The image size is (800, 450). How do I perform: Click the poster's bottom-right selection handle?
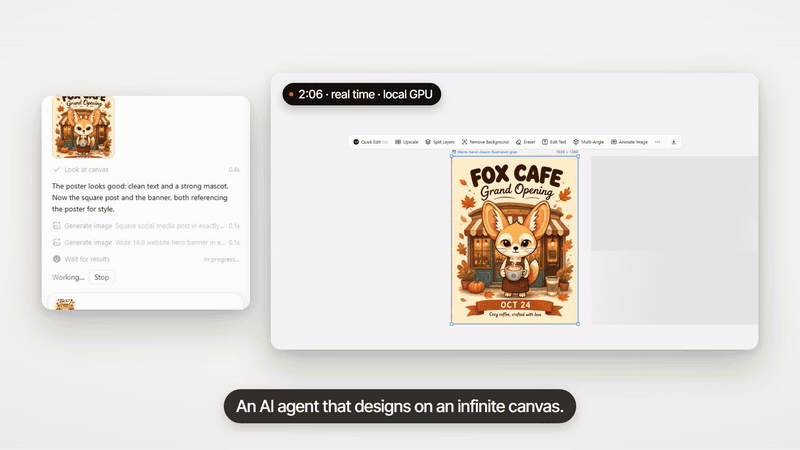tap(578, 324)
